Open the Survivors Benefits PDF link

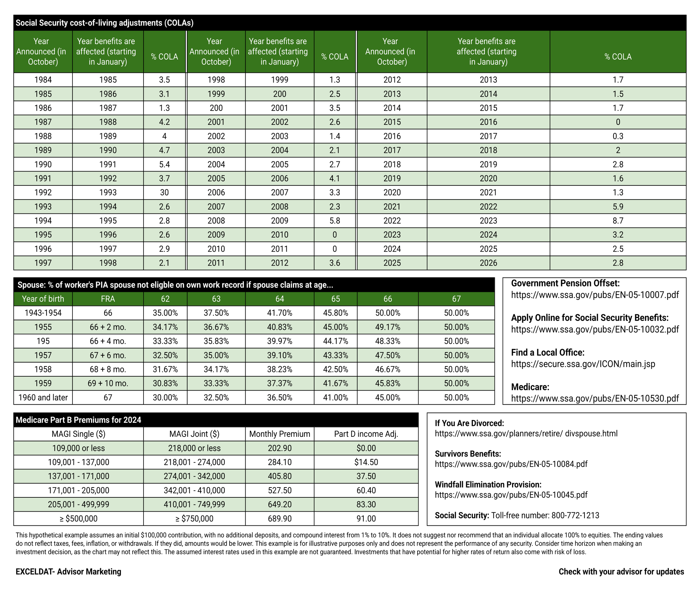pyautogui.click(x=511, y=464)
